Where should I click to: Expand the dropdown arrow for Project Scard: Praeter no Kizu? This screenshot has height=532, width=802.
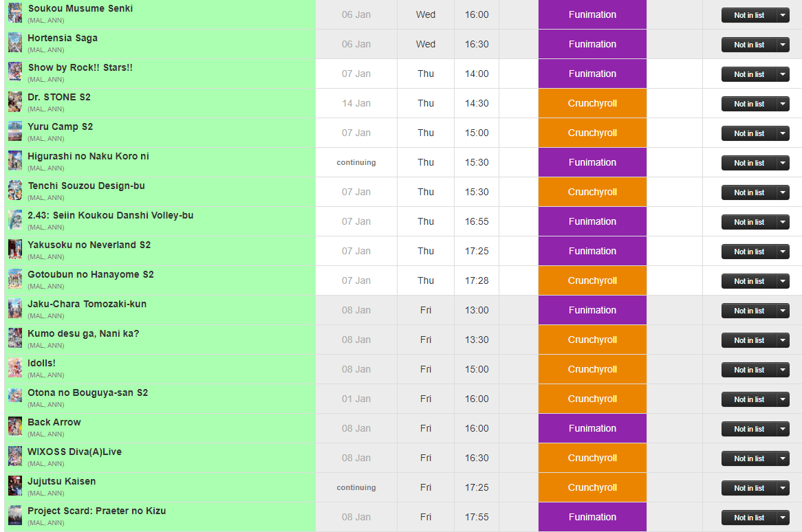tap(783, 518)
